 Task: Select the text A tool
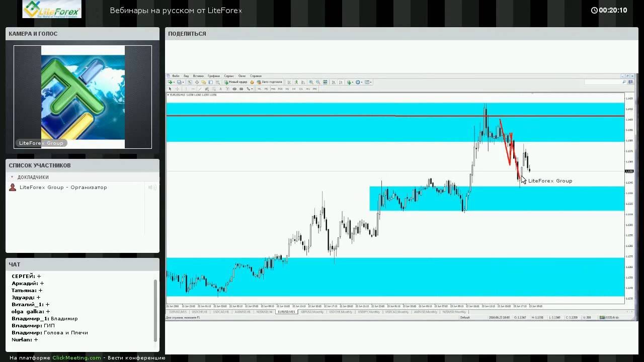coord(220,89)
